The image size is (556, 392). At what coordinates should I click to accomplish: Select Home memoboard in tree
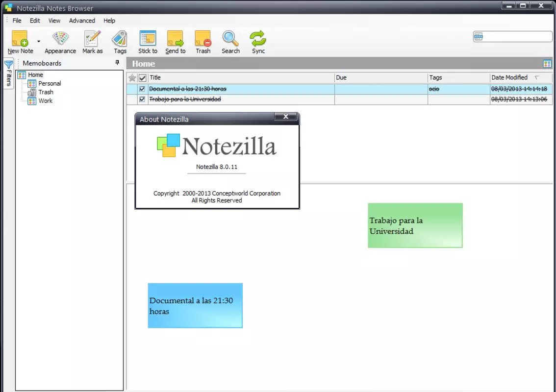click(x=35, y=75)
